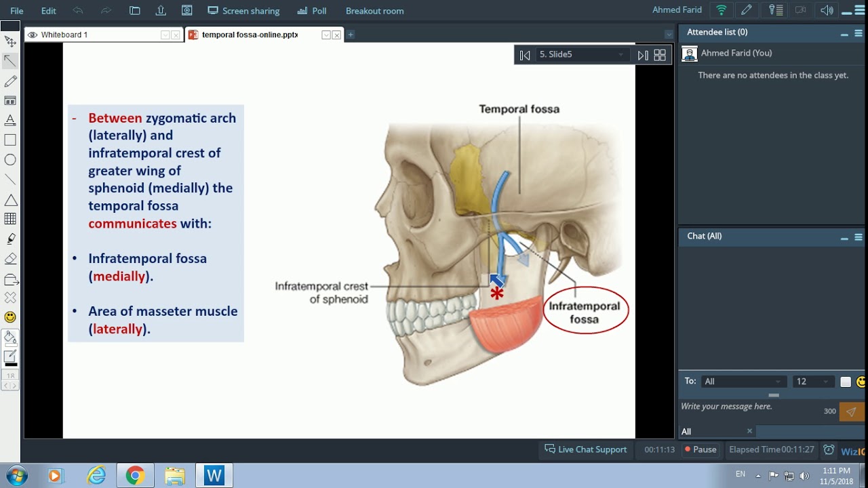Collapse the Attendee list panel
The image size is (868, 488).
(844, 33)
